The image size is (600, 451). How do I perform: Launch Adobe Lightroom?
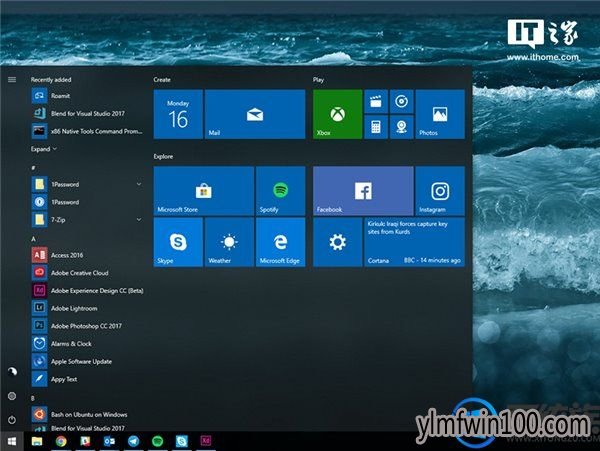[x=87, y=308]
